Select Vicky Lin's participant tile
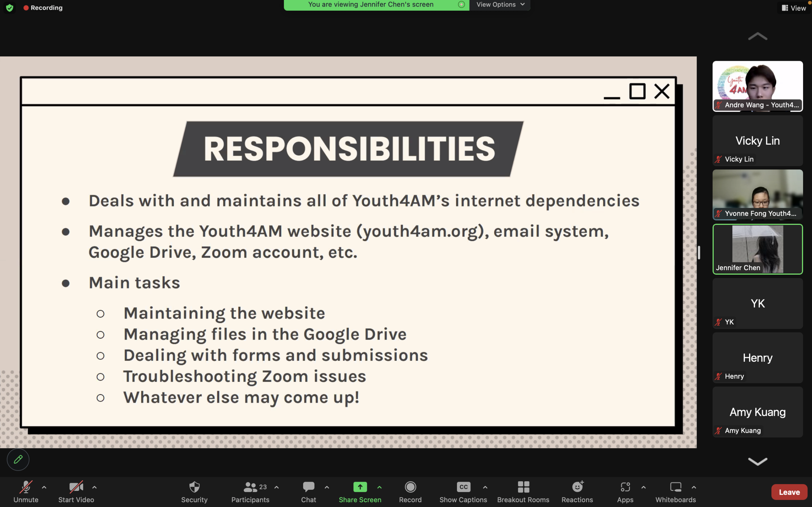Image resolution: width=812 pixels, height=507 pixels. point(758,140)
